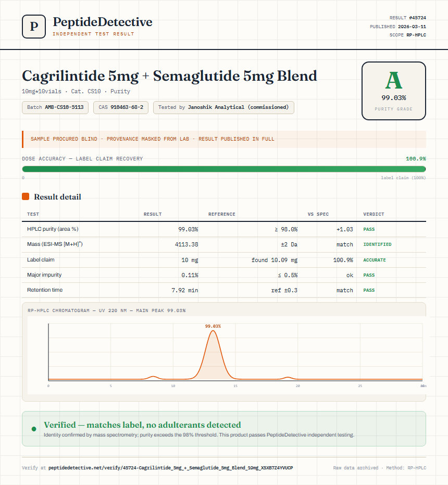Click the VERDICT column header

pos(374,214)
